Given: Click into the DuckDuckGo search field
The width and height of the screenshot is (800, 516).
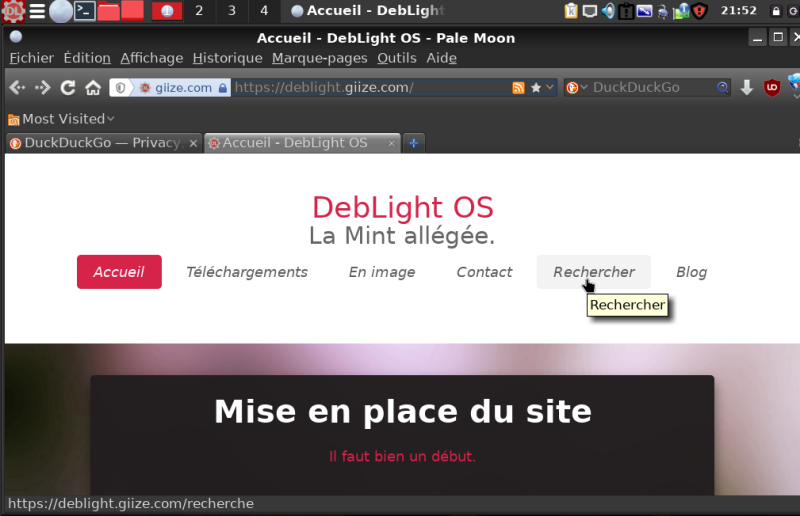Looking at the screenshot, I should pos(650,88).
